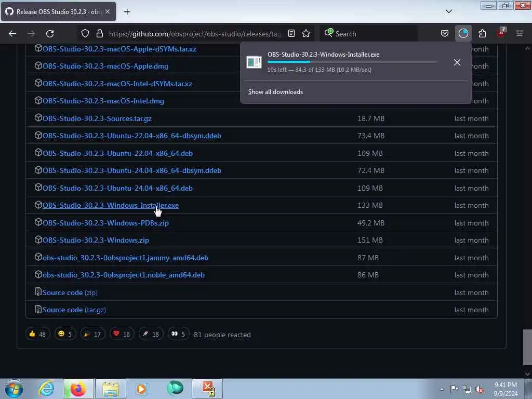
Task: Download OBS-Studio-30.2.3-Ubuntu-24.04-x86_64.deb
Action: tap(117, 188)
